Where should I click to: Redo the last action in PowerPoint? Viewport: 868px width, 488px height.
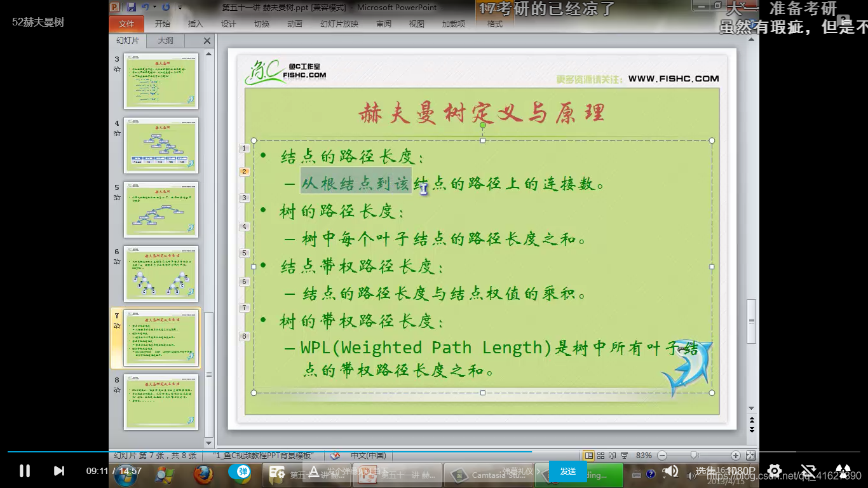pyautogui.click(x=166, y=7)
